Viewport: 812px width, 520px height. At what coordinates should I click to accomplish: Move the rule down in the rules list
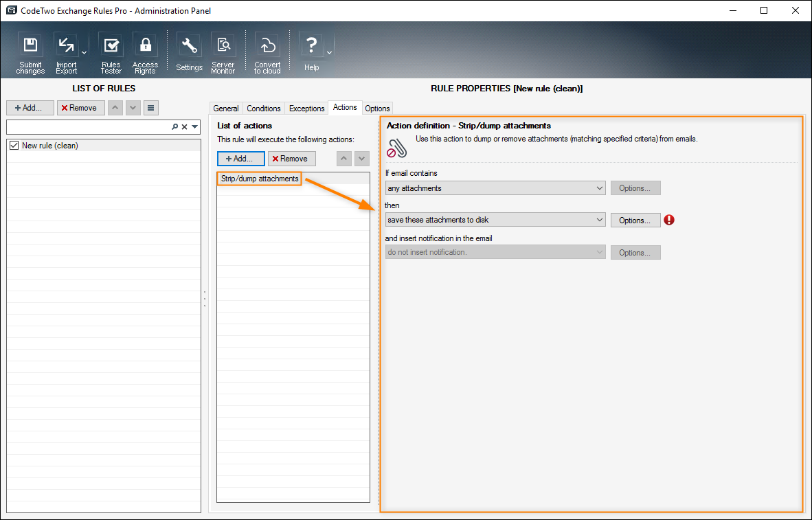point(133,108)
